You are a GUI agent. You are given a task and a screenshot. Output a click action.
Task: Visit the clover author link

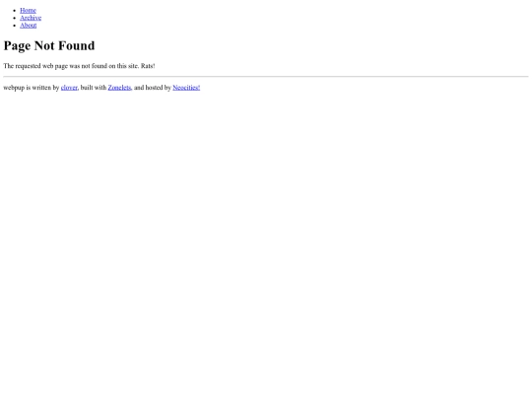tap(69, 88)
